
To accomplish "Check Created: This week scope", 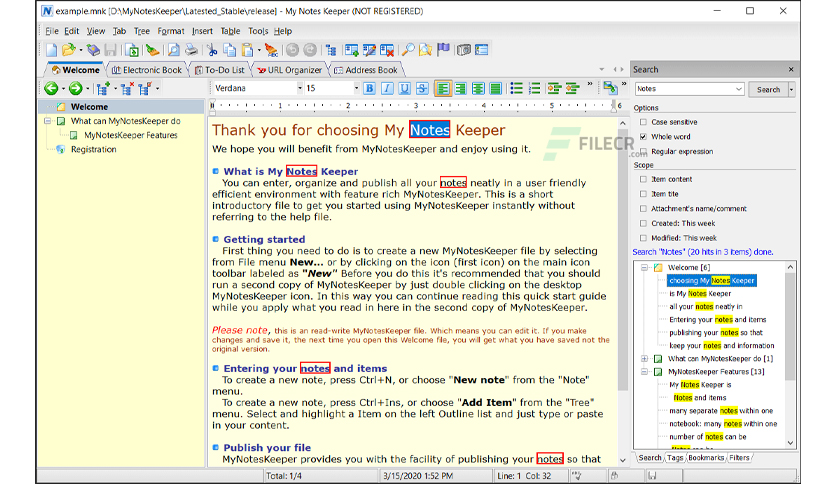I will point(644,223).
